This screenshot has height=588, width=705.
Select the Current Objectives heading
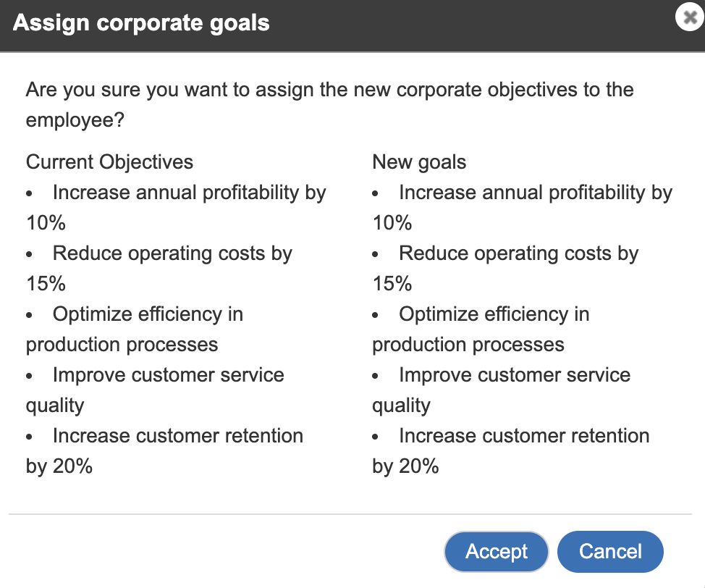(x=109, y=162)
